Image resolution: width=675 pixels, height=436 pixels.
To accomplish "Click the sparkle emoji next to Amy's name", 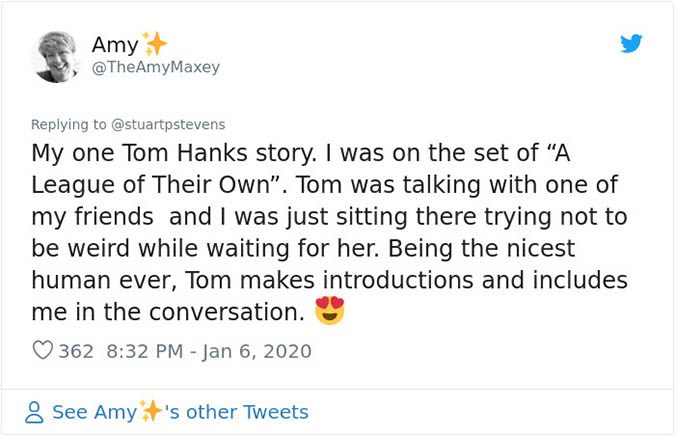I will point(154,44).
